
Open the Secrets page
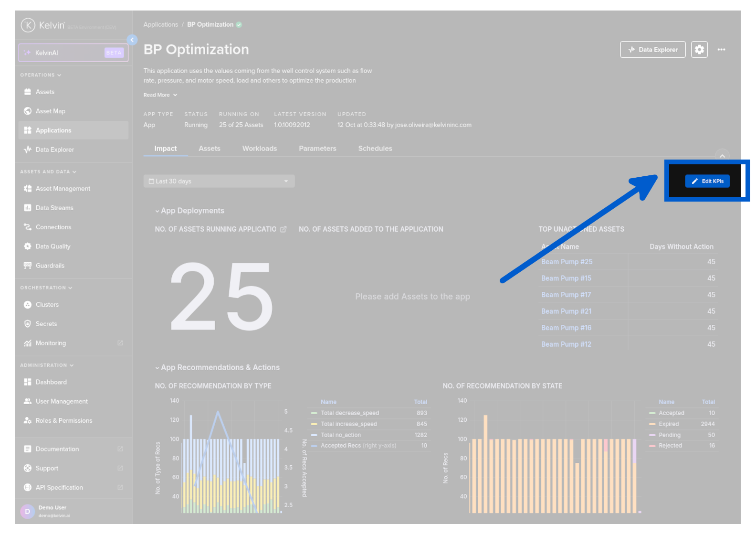(46, 324)
